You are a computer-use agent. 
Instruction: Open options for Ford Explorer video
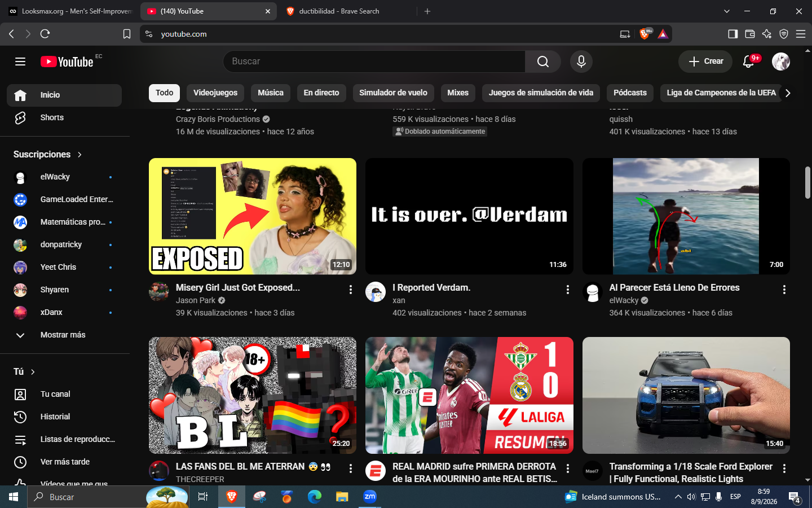[x=784, y=468]
